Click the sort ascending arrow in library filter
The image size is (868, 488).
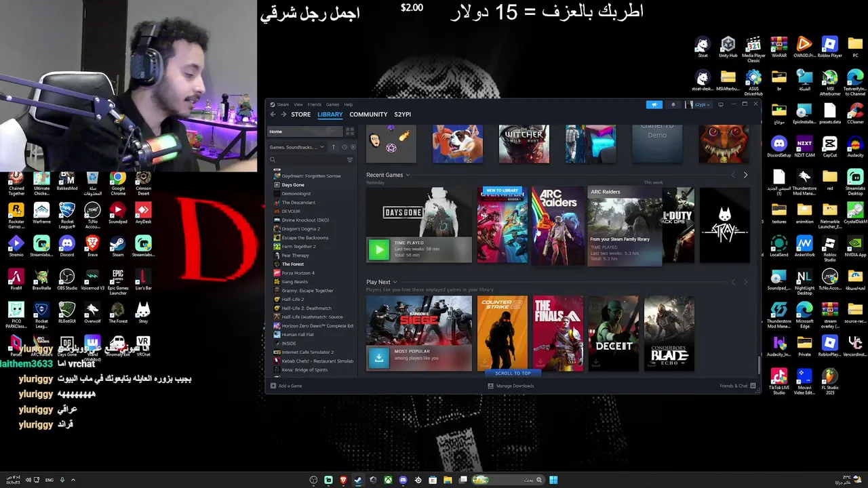(333, 147)
